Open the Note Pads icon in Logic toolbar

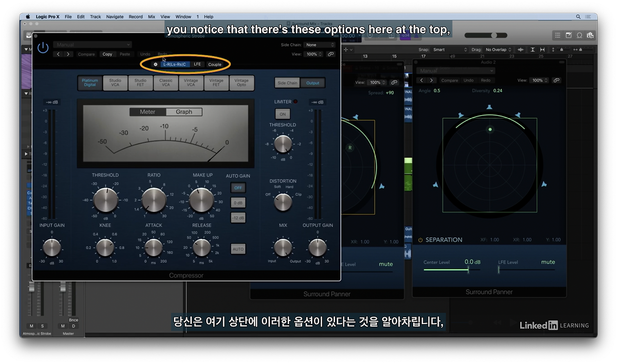click(x=568, y=35)
